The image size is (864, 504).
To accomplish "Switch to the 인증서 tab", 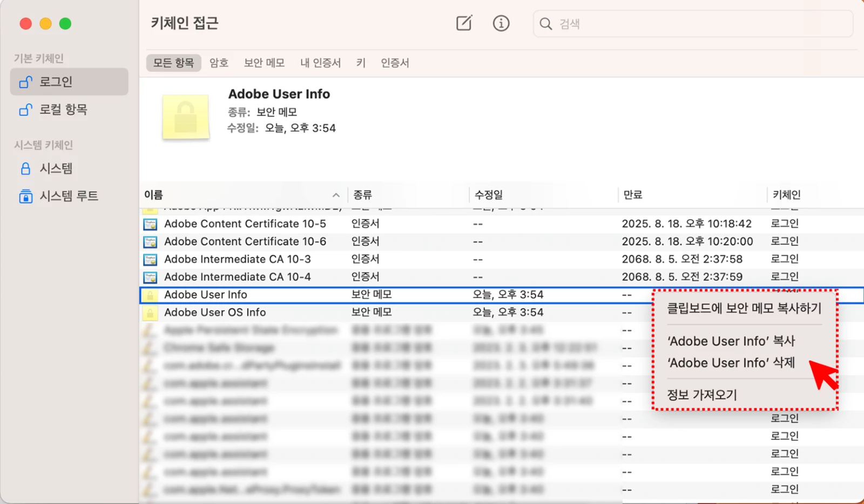I will [395, 63].
